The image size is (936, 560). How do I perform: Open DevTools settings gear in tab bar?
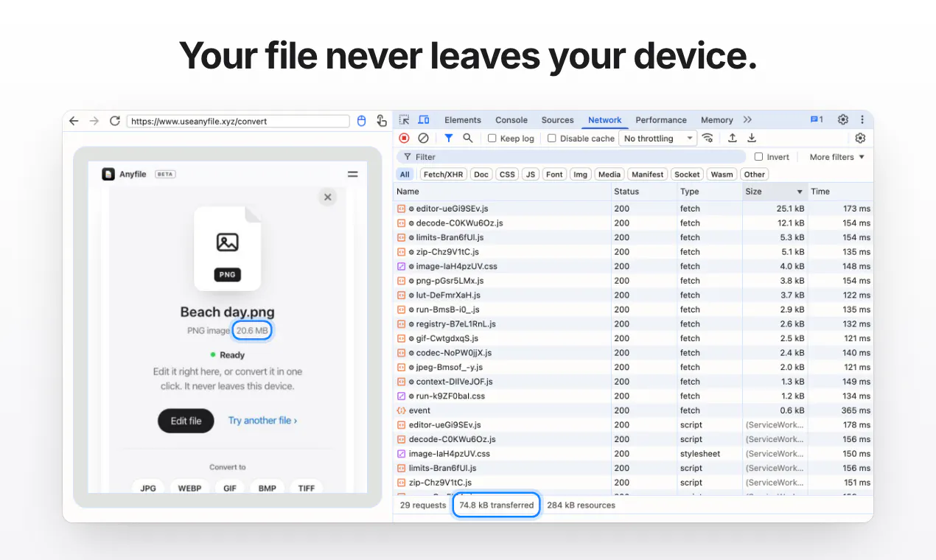coord(843,120)
